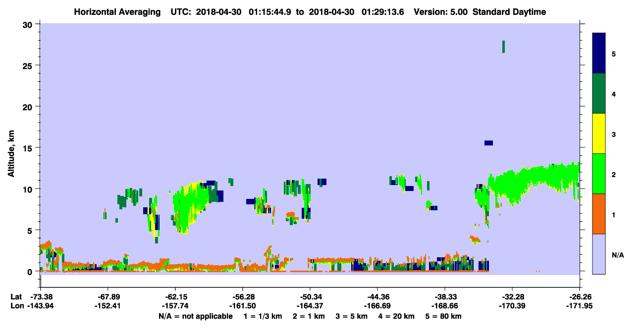Viewport: 644px width, 330px height.
Task: Click the lavender N/A color swatch
Action: (x=599, y=254)
